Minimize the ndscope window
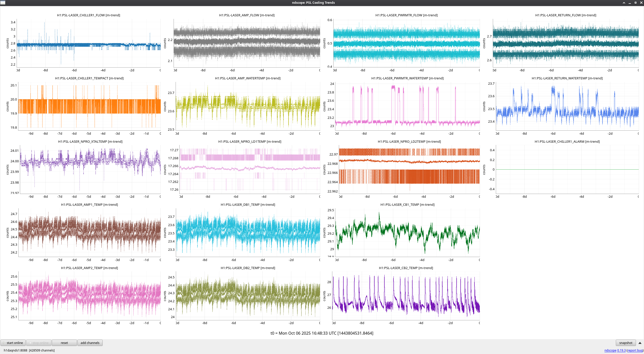The width and height of the screenshot is (644, 354). (x=630, y=3)
